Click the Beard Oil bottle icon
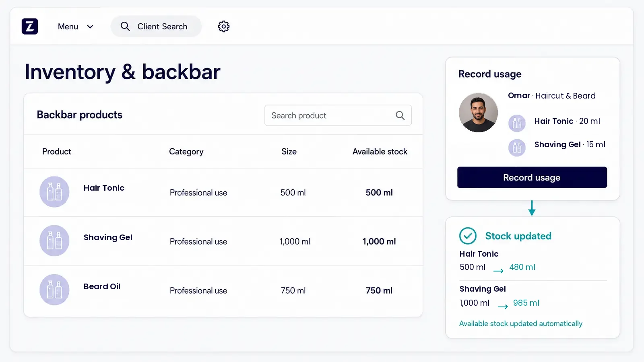This screenshot has width=644, height=362. [54, 290]
